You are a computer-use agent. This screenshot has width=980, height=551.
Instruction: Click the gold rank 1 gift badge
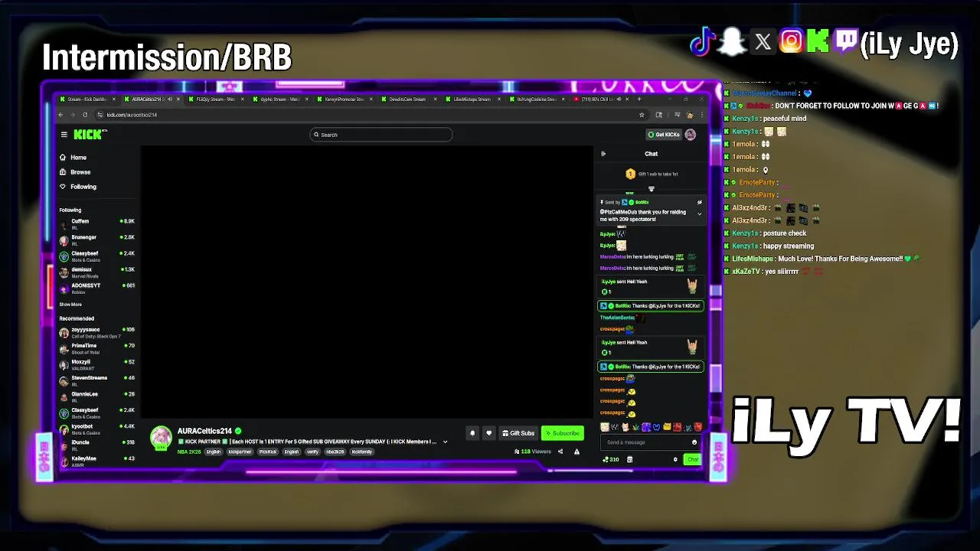[630, 174]
